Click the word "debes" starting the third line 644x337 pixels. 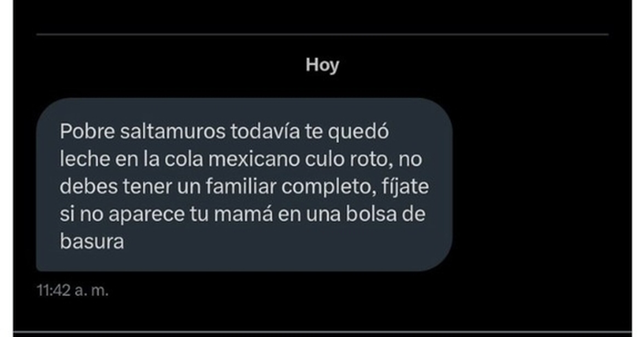(x=89, y=186)
